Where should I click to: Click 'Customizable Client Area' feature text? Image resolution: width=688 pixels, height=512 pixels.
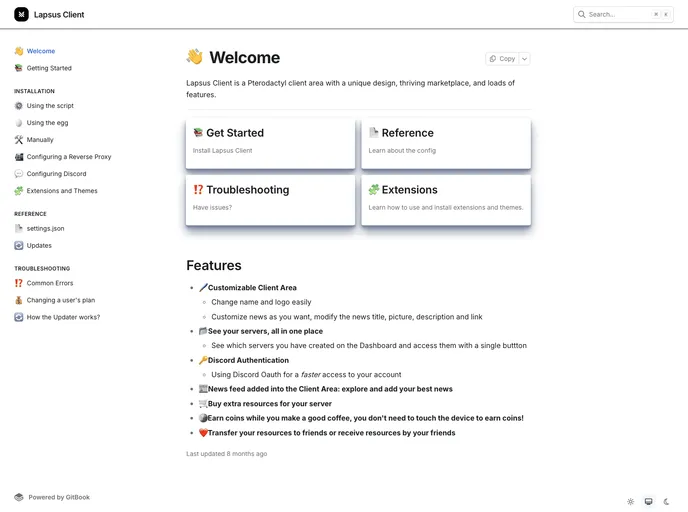252,287
